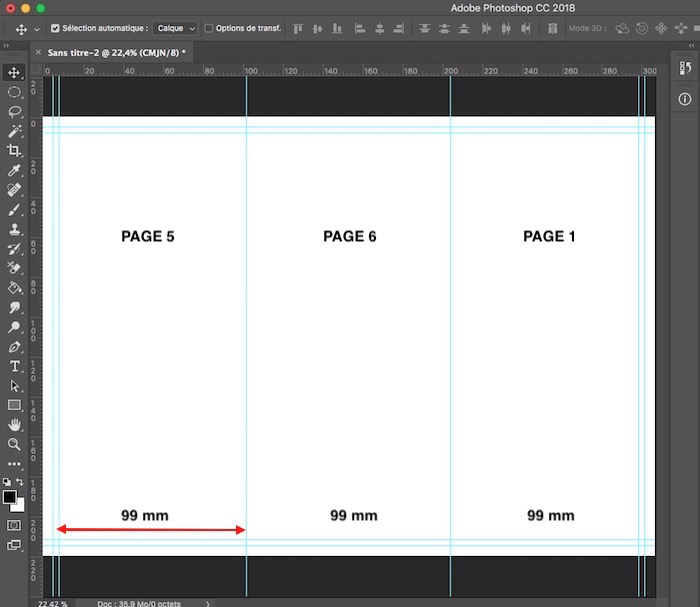The width and height of the screenshot is (700, 607).
Task: Click the 3D roll mode icon
Action: [642, 29]
